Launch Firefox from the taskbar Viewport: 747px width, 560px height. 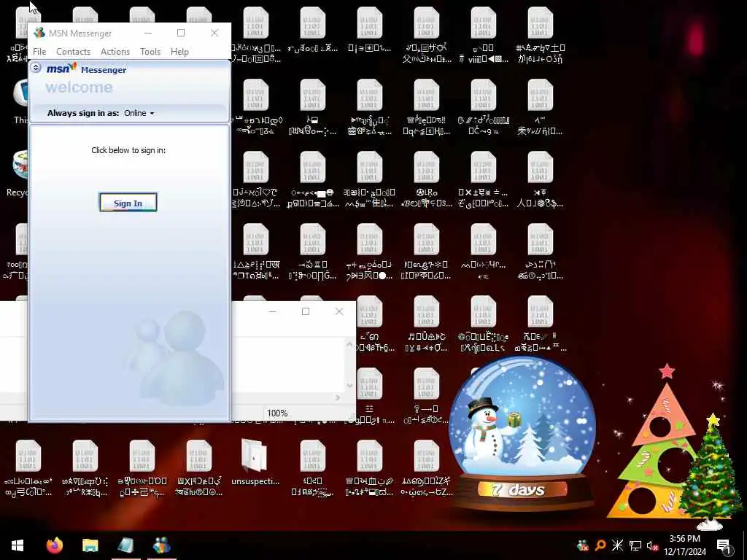click(x=55, y=545)
